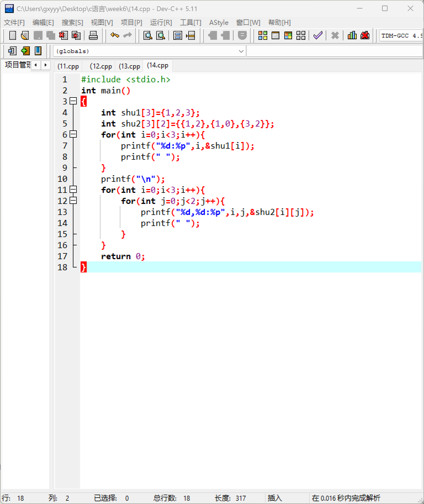Open the 窗口[W] menu
This screenshot has width=424, height=504.
tap(248, 22)
